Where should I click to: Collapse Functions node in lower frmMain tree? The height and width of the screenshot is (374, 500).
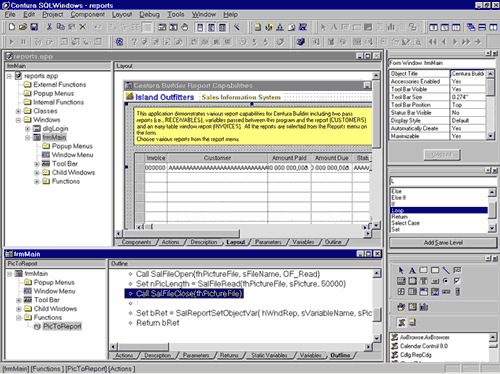click(19, 318)
